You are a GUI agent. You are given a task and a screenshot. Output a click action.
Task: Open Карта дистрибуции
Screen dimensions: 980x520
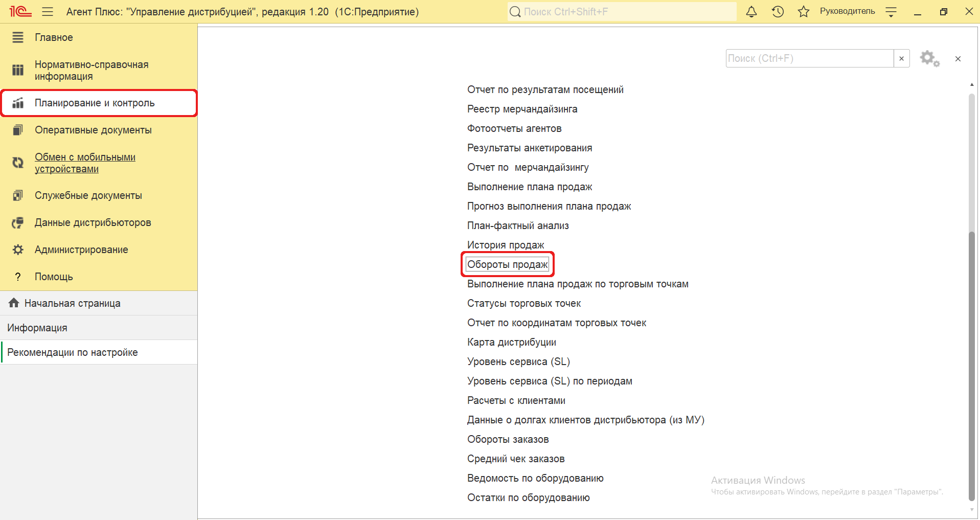(512, 342)
